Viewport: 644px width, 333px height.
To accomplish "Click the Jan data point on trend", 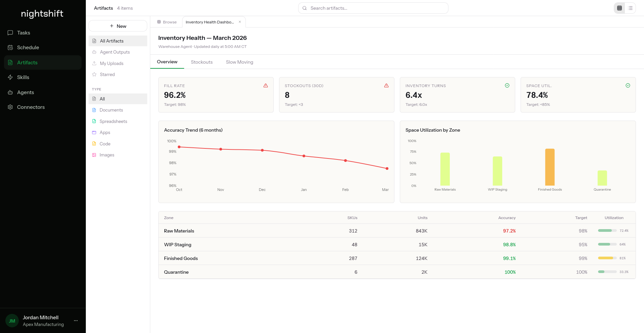I will pos(304,156).
